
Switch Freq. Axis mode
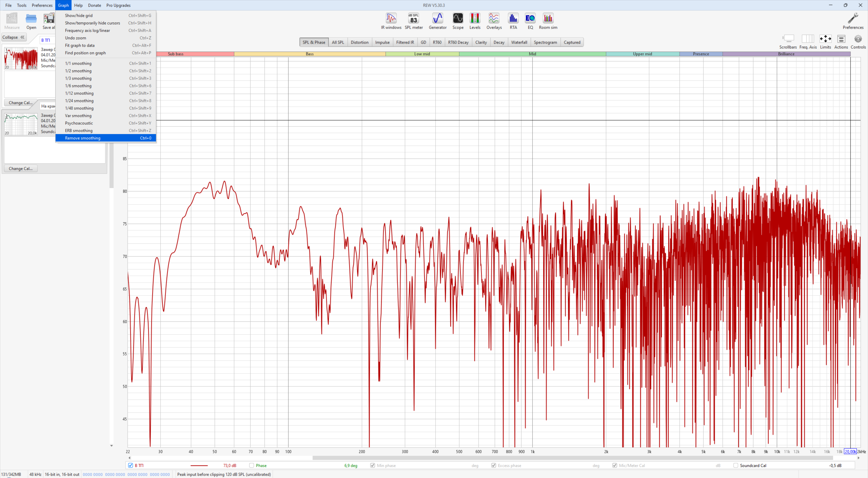[808, 42]
